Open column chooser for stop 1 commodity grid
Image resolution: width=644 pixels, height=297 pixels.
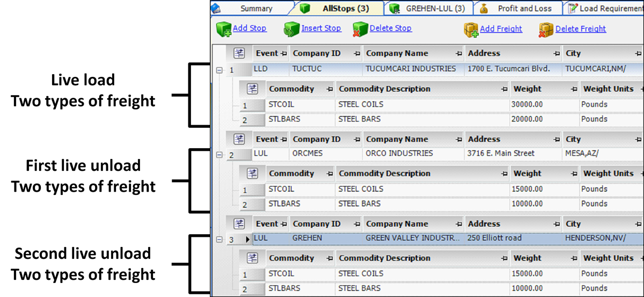253,89
